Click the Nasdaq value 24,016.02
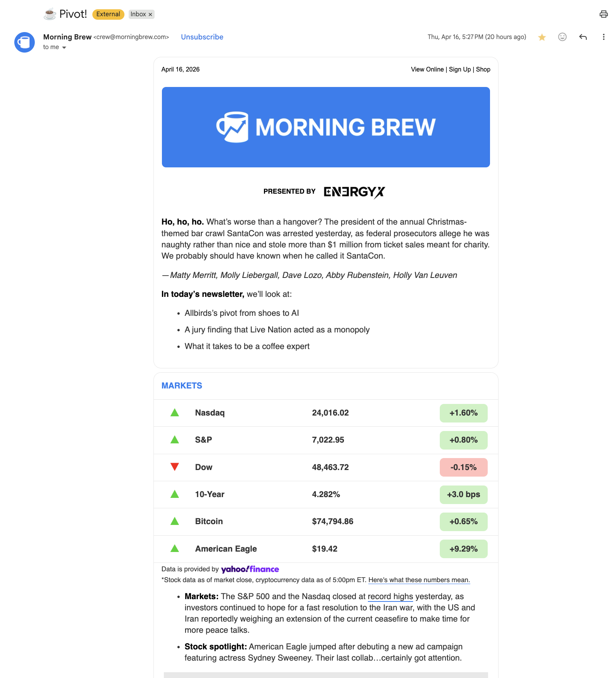 330,413
